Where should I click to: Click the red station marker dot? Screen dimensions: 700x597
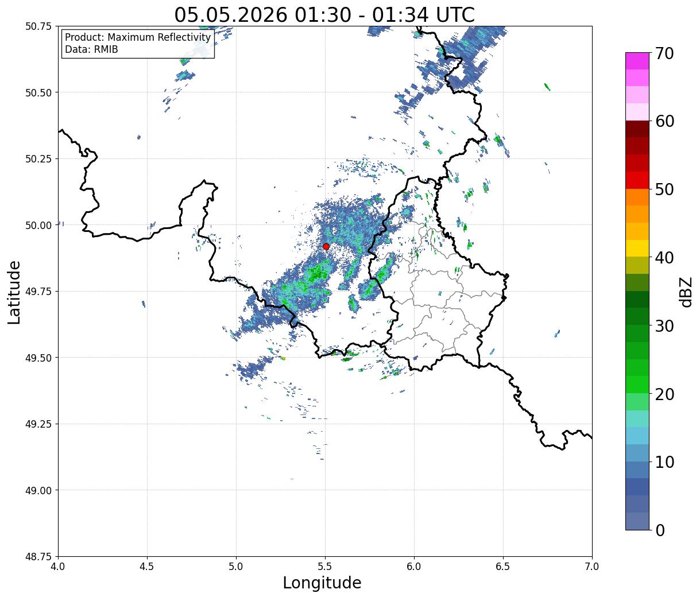click(326, 246)
